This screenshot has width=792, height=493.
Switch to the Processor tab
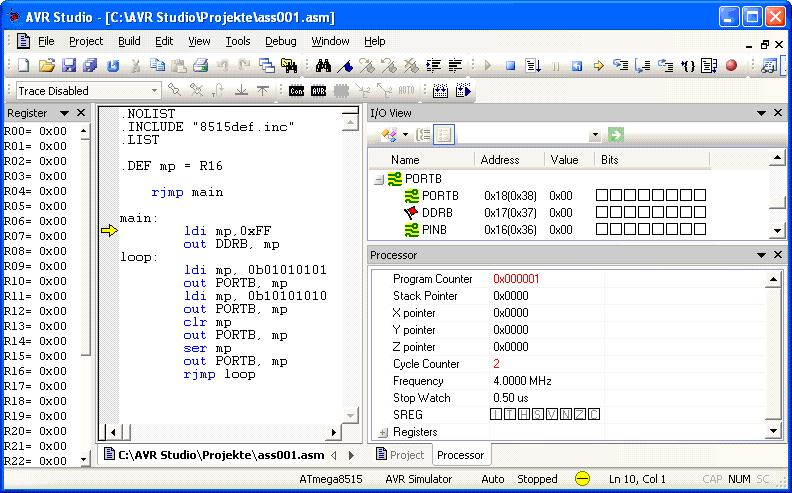[x=460, y=455]
